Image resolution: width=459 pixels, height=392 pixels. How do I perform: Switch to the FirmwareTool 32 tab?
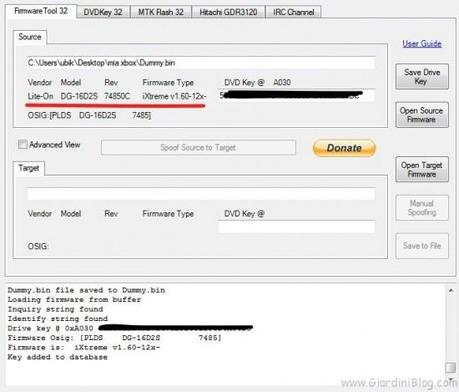coord(41,11)
